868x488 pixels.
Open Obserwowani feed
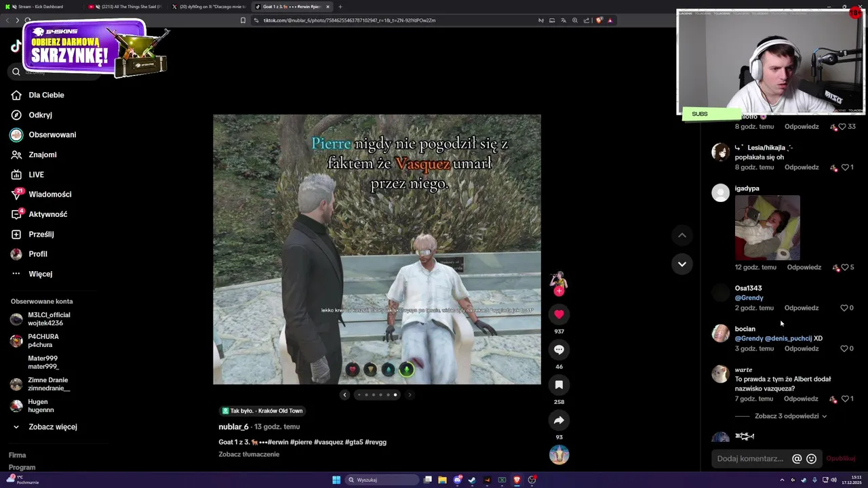point(43,135)
